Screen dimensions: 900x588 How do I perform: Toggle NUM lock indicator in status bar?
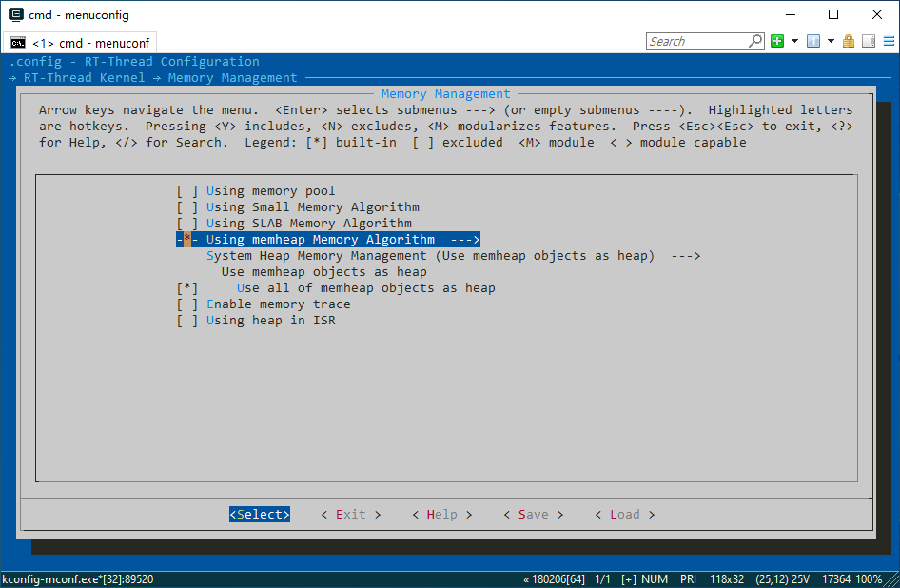tap(655, 579)
